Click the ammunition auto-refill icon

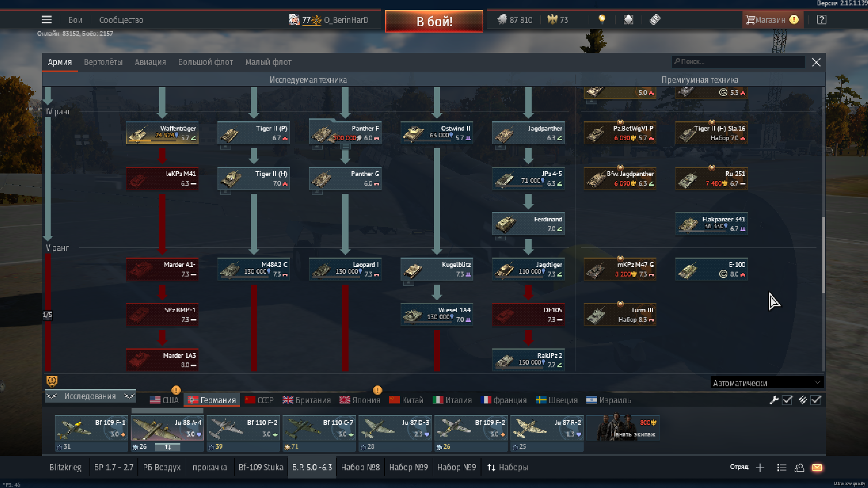point(802,400)
